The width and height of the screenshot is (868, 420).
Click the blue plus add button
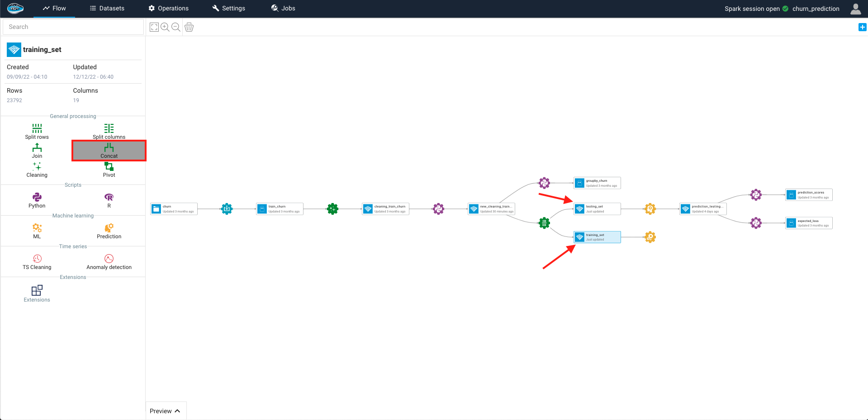[862, 27]
